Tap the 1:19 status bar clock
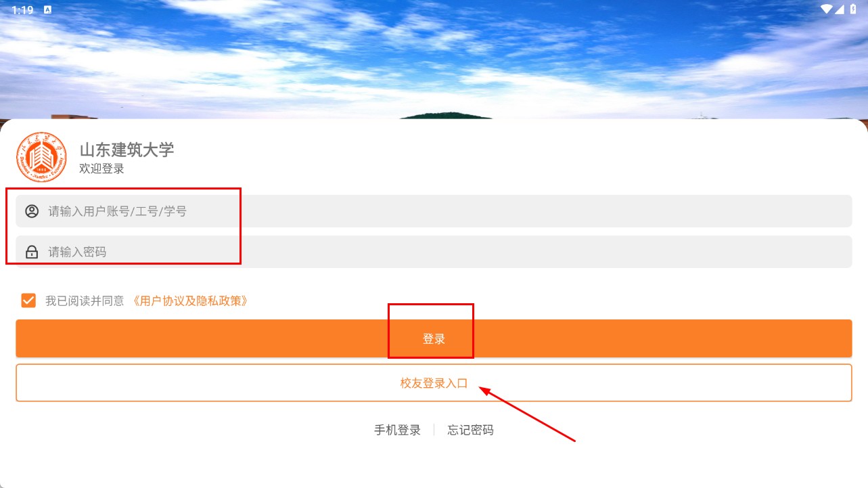 coord(22,9)
